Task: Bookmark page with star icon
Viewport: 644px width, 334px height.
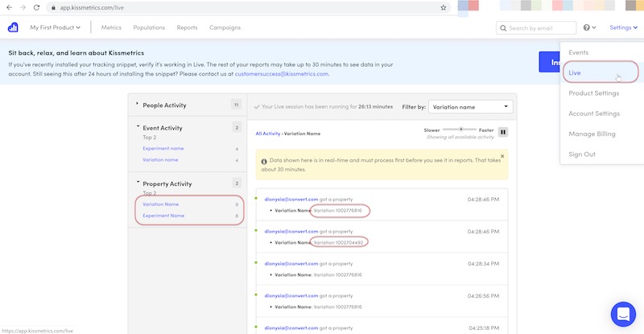Action: click(444, 7)
